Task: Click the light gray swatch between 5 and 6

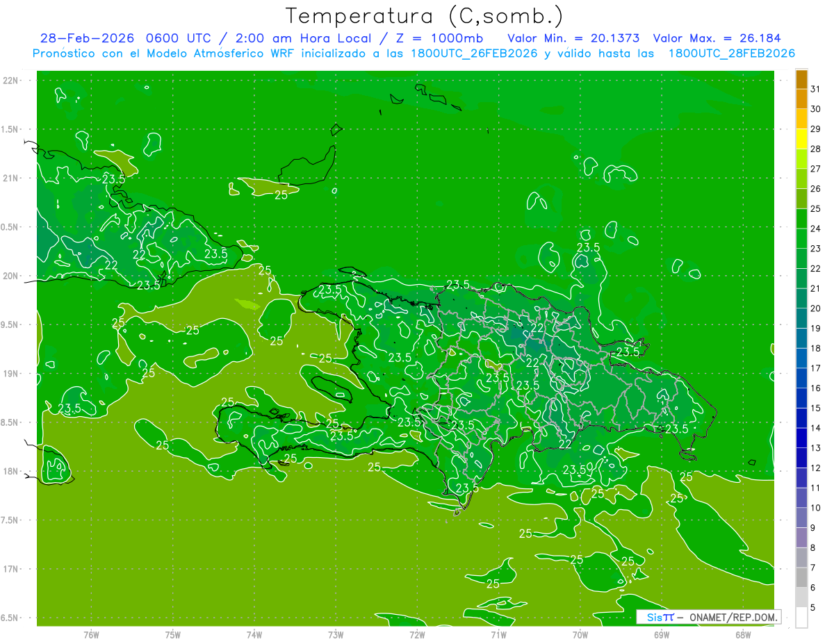Action: pos(801,597)
